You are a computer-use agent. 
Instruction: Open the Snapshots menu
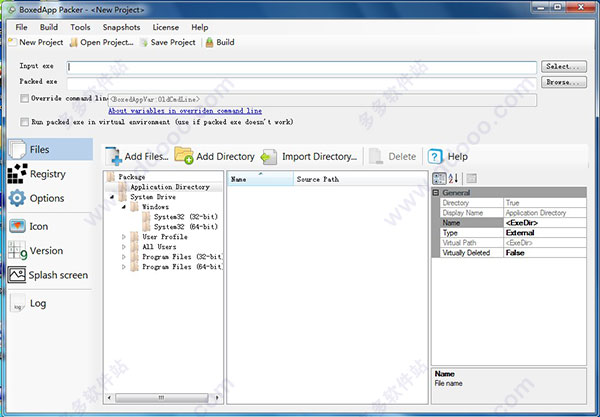point(121,27)
